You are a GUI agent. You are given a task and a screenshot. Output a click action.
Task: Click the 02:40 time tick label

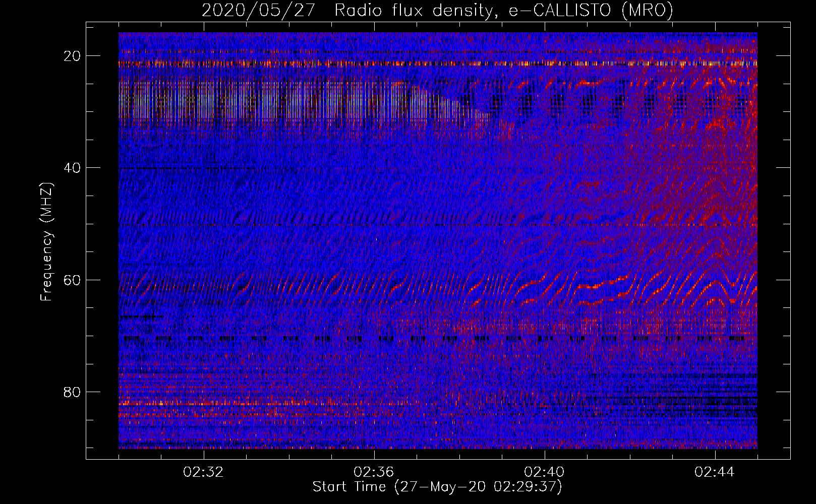[x=544, y=472]
